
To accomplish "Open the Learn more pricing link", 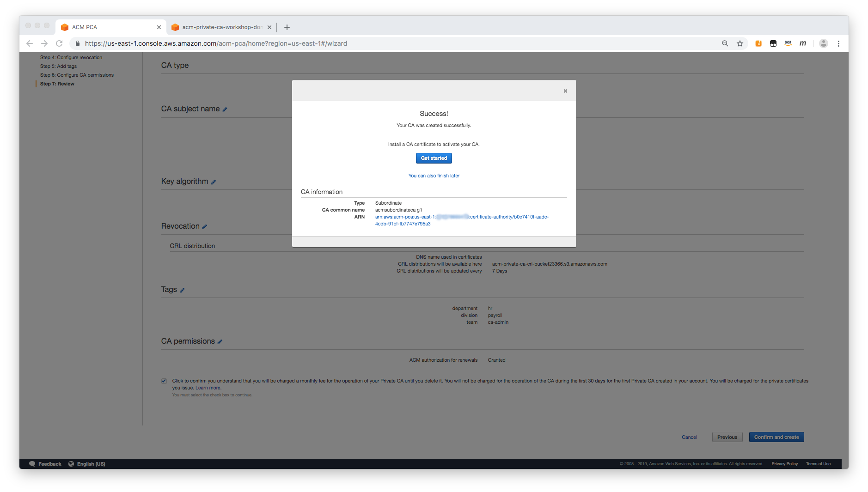I will pos(208,388).
